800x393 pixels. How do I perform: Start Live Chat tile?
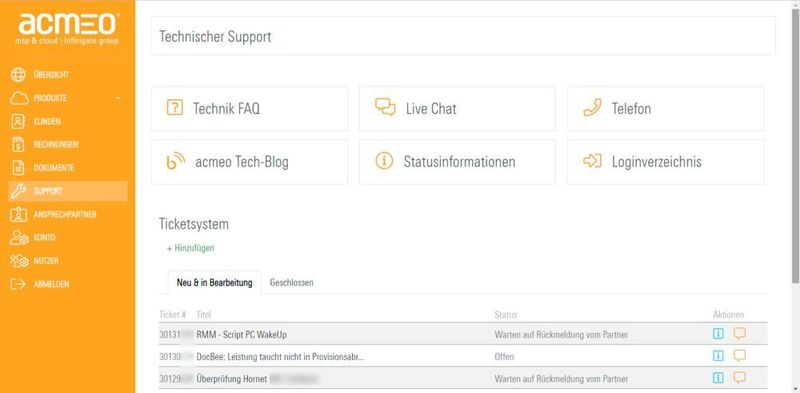click(457, 109)
